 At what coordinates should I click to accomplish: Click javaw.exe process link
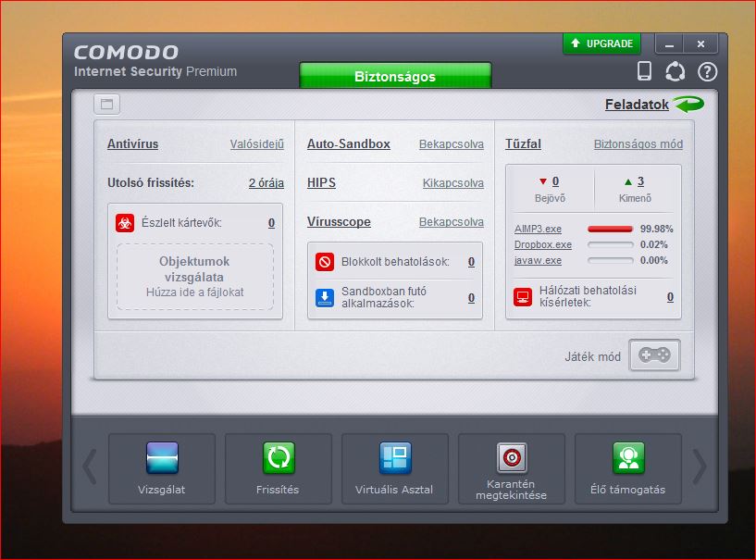pyautogui.click(x=538, y=260)
